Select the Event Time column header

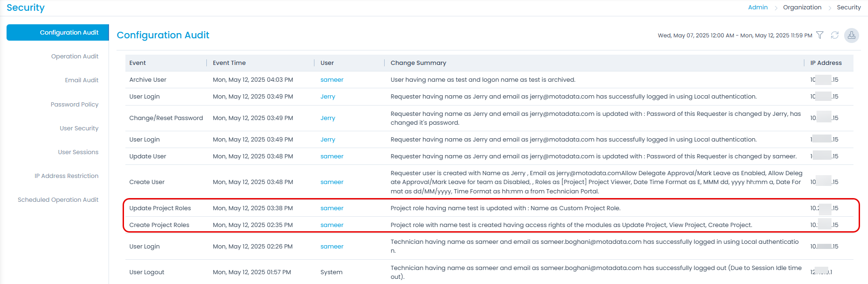point(229,63)
